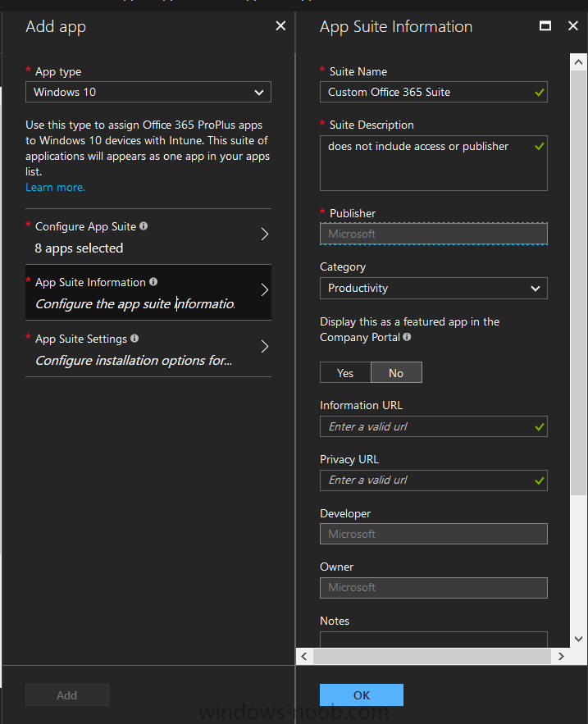
Task: Open the Category Productivity dropdown
Action: [x=433, y=288]
